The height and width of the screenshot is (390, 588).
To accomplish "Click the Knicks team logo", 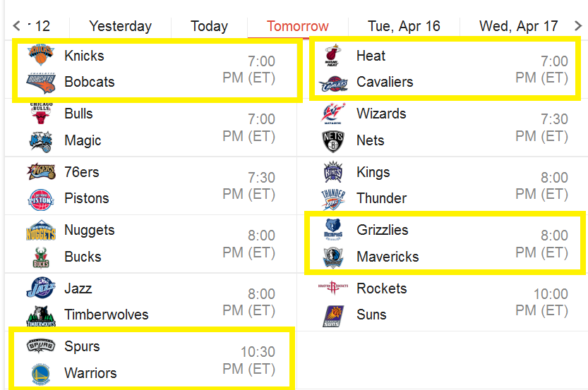I will point(41,55).
